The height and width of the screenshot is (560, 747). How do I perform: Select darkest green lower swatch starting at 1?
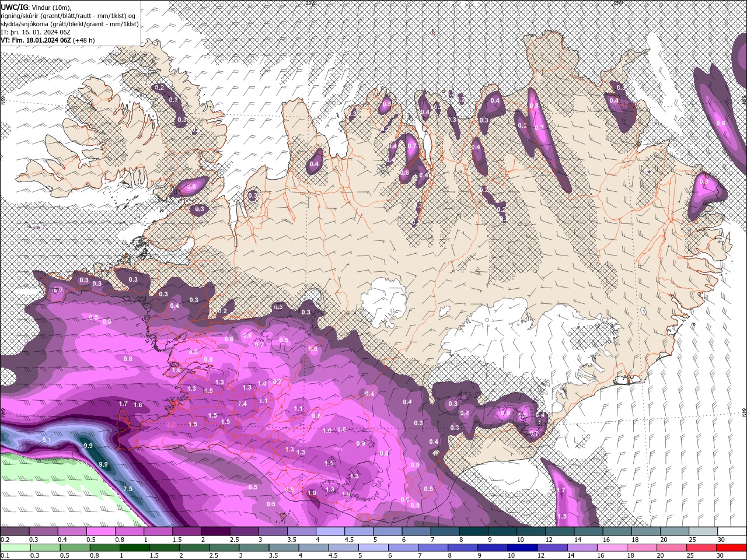pos(134,548)
